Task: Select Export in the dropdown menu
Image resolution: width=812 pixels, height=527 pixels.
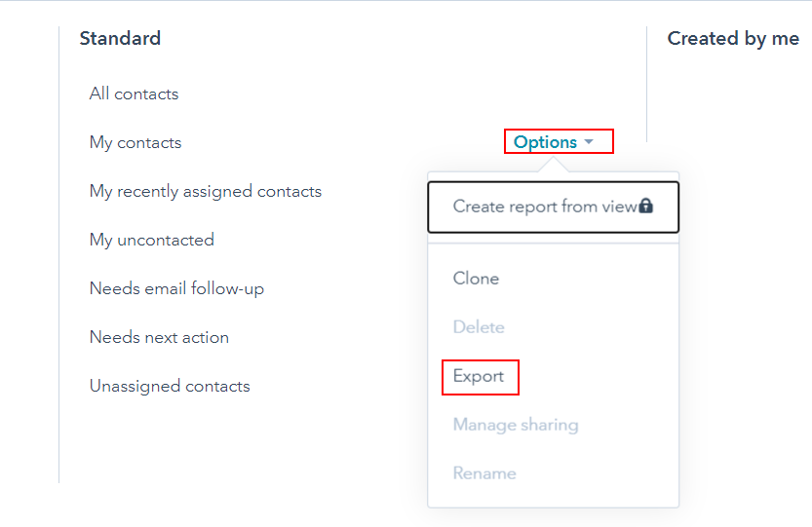Action: (x=478, y=376)
